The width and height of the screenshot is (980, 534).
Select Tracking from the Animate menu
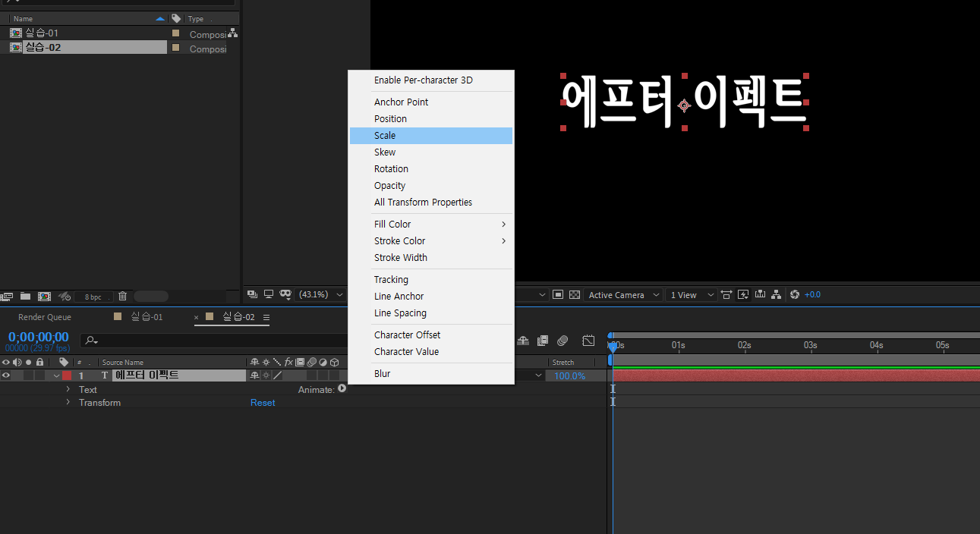point(431,279)
